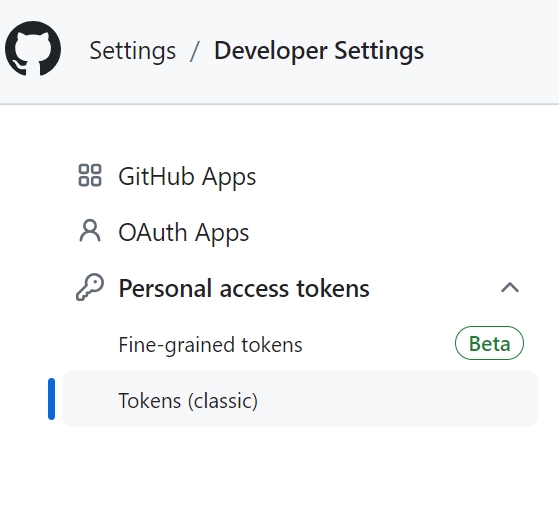Viewport: 559px width, 507px height.
Task: Click the person icon beside OAuth Apps
Action: click(90, 231)
